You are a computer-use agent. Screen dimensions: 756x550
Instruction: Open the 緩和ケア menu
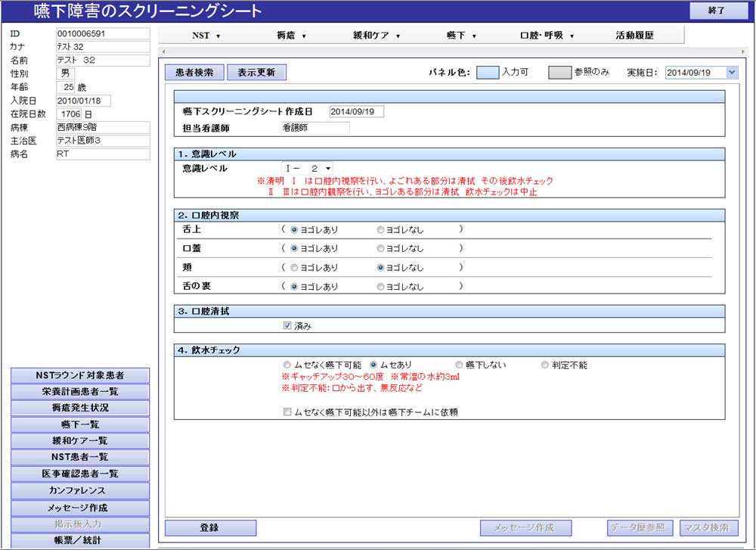click(376, 36)
